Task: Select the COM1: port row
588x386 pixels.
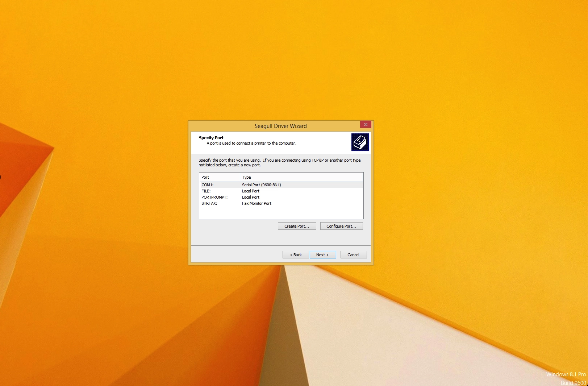Action: pos(281,185)
